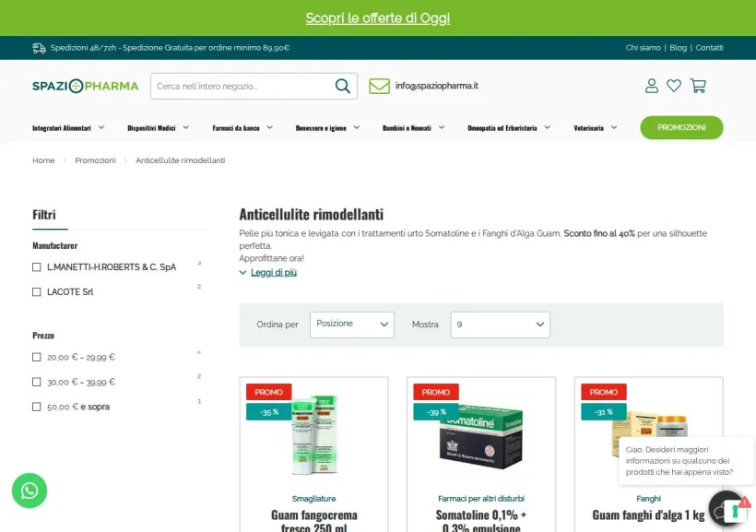Image resolution: width=756 pixels, height=532 pixels.
Task: Open the wishlist heart icon
Action: 674,86
